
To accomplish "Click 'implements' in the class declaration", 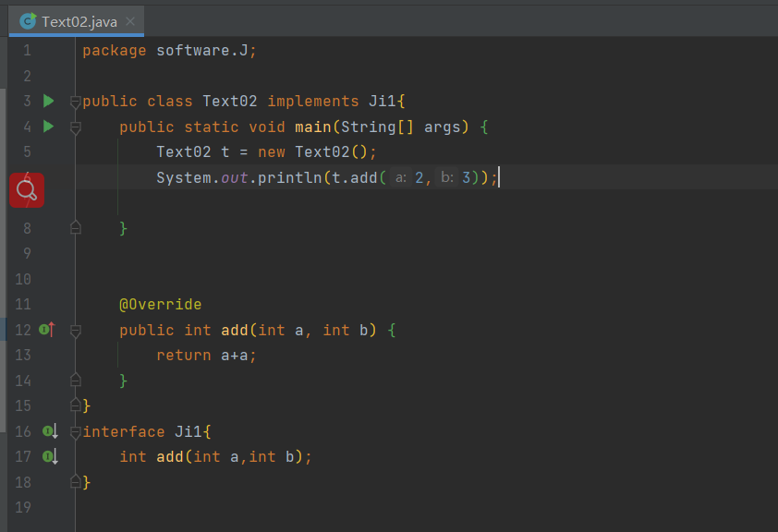I will coord(313,102).
